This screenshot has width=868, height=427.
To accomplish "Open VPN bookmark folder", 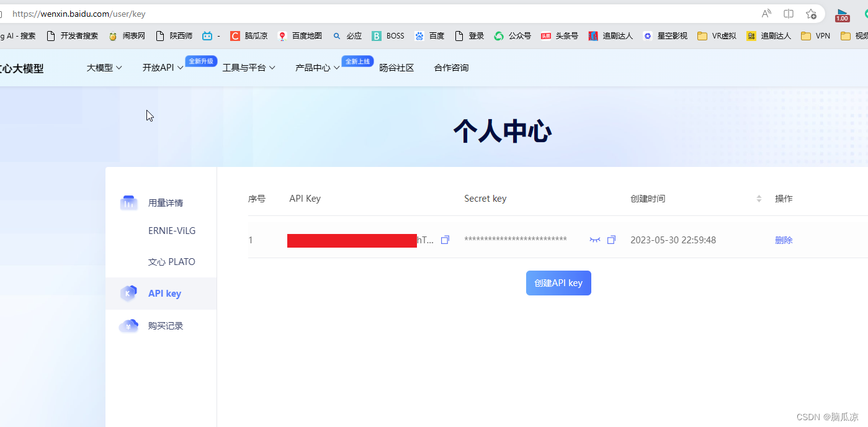I will [815, 36].
